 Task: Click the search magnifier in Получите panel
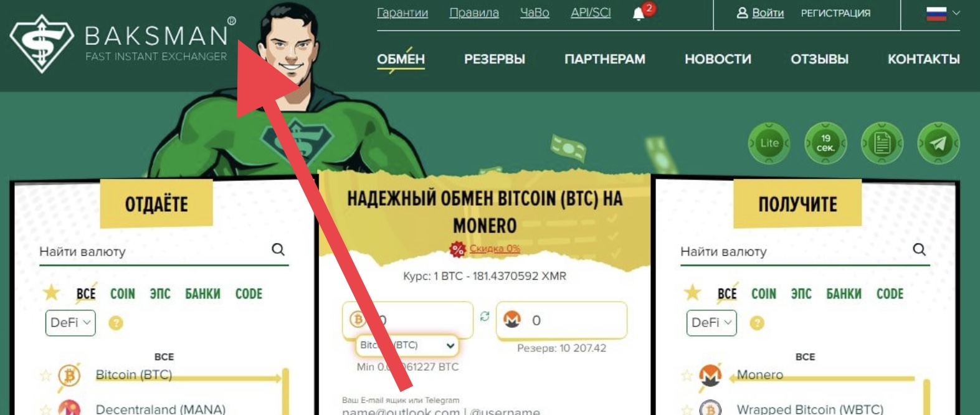(x=919, y=249)
